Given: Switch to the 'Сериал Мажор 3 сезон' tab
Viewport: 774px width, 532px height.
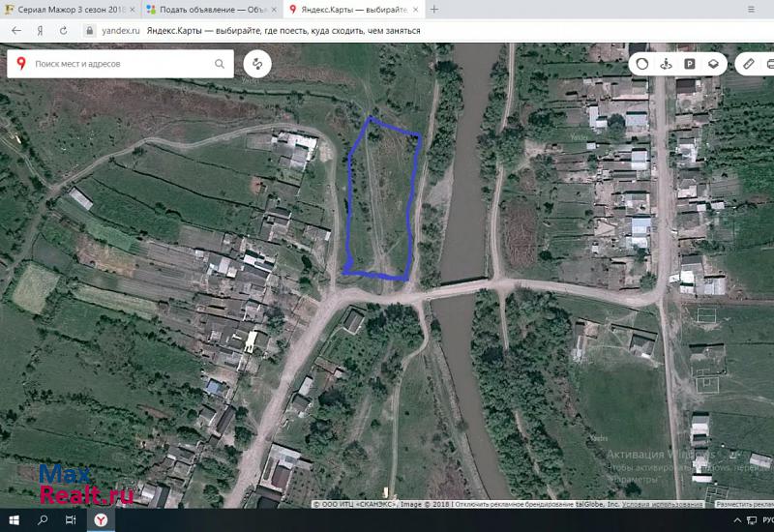Looking at the screenshot, I should coord(70,9).
